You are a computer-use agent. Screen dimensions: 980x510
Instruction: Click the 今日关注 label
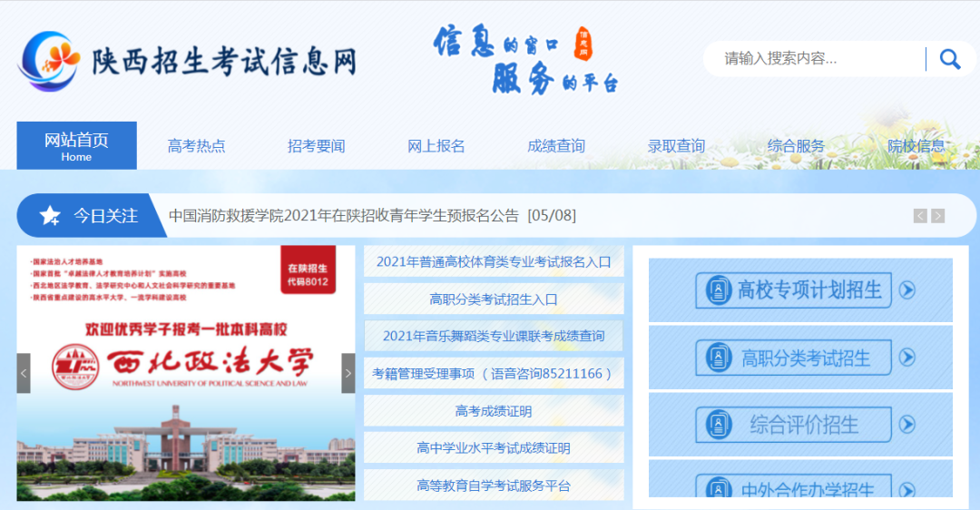tap(105, 216)
